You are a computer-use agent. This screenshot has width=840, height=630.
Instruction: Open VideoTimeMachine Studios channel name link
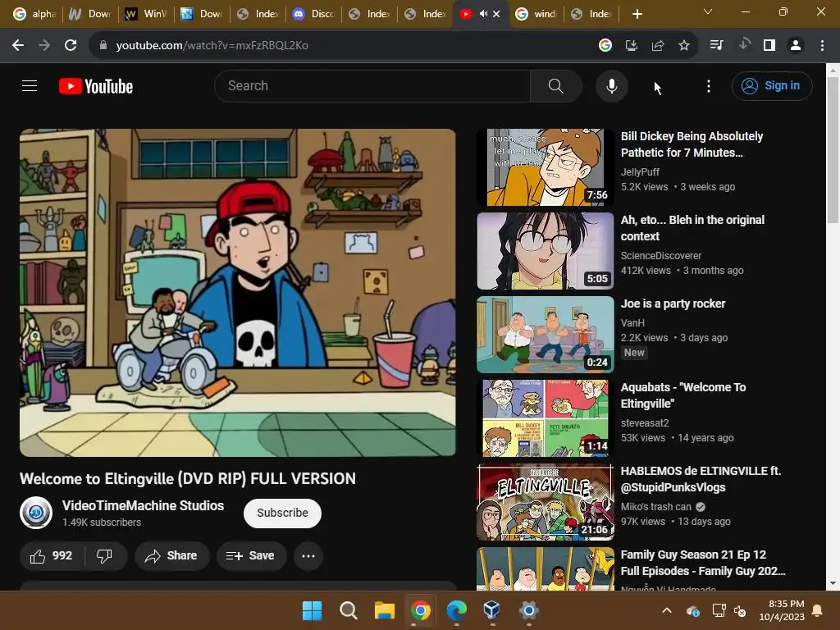click(143, 505)
